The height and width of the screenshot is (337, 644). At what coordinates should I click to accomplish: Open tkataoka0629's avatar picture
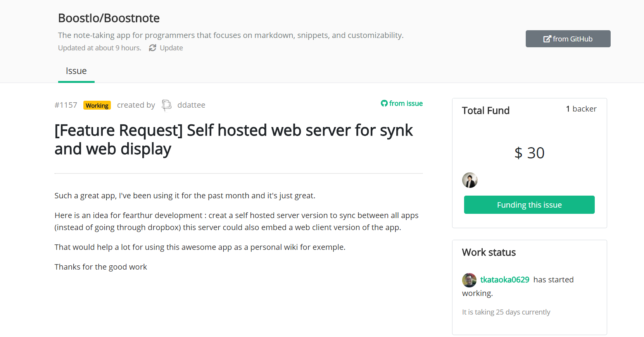point(469,280)
